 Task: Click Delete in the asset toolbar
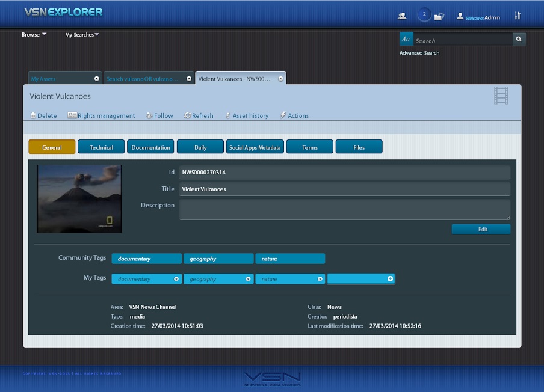(44, 116)
